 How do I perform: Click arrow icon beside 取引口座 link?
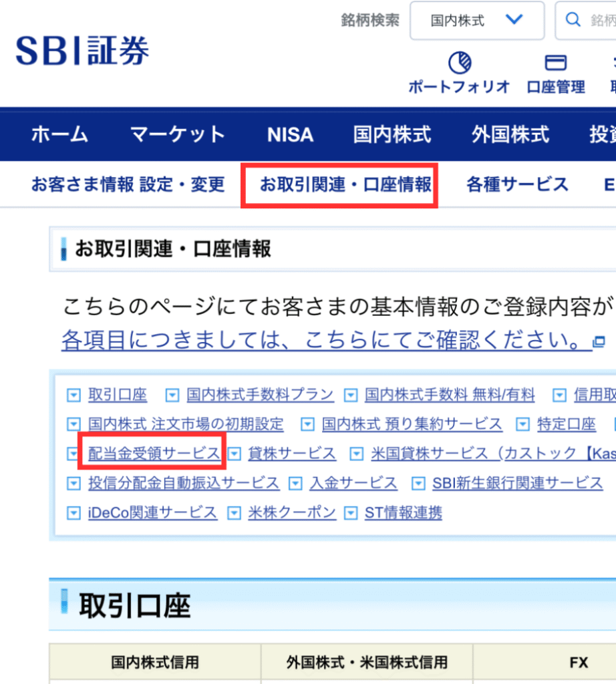[73, 395]
